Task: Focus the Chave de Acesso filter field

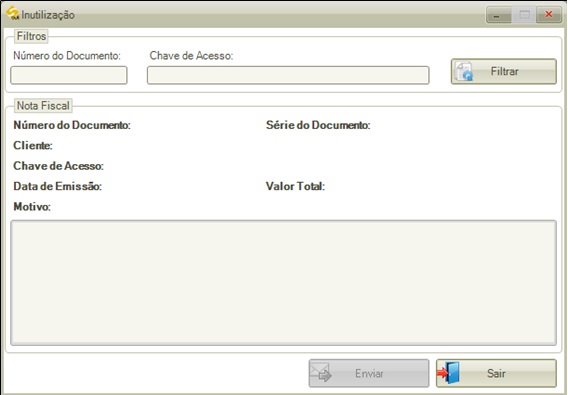Action: [x=288, y=75]
